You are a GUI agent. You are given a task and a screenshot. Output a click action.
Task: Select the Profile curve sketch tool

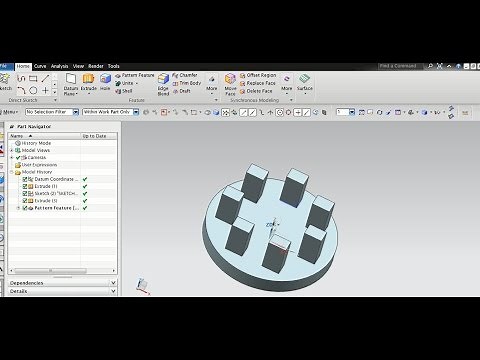point(21,79)
